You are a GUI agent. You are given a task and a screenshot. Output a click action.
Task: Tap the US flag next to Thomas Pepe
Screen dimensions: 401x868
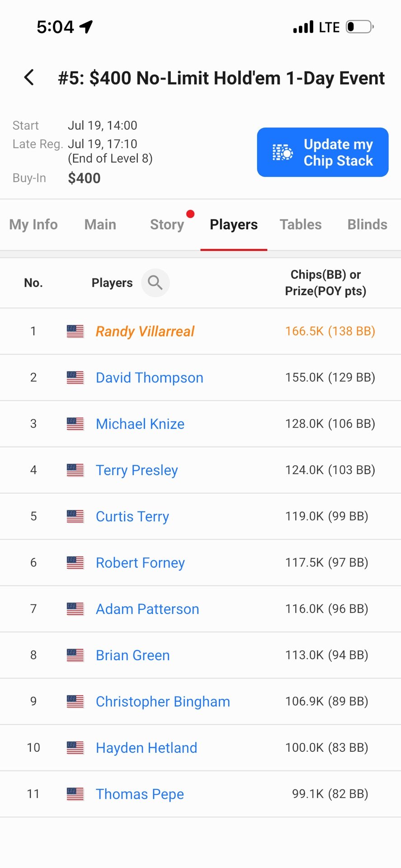pyautogui.click(x=75, y=794)
